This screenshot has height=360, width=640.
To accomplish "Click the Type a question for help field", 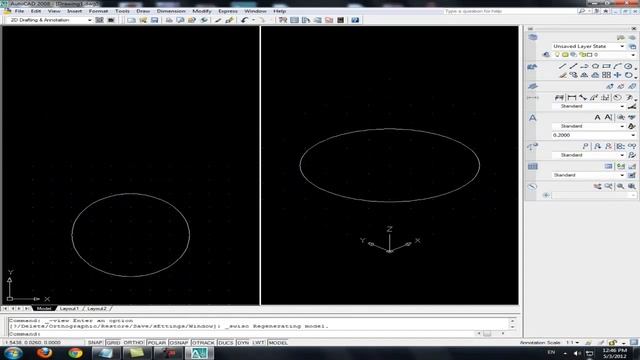I will 509,11.
